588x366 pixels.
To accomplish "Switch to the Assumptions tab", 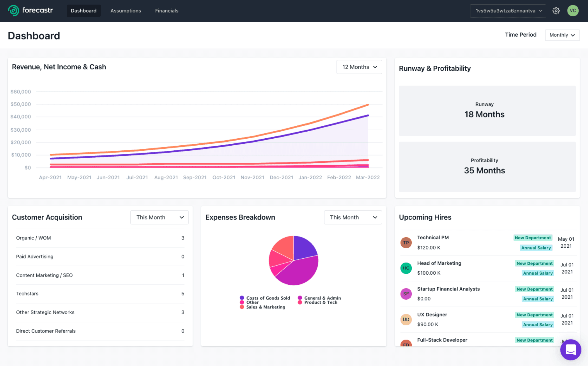I will click(126, 11).
